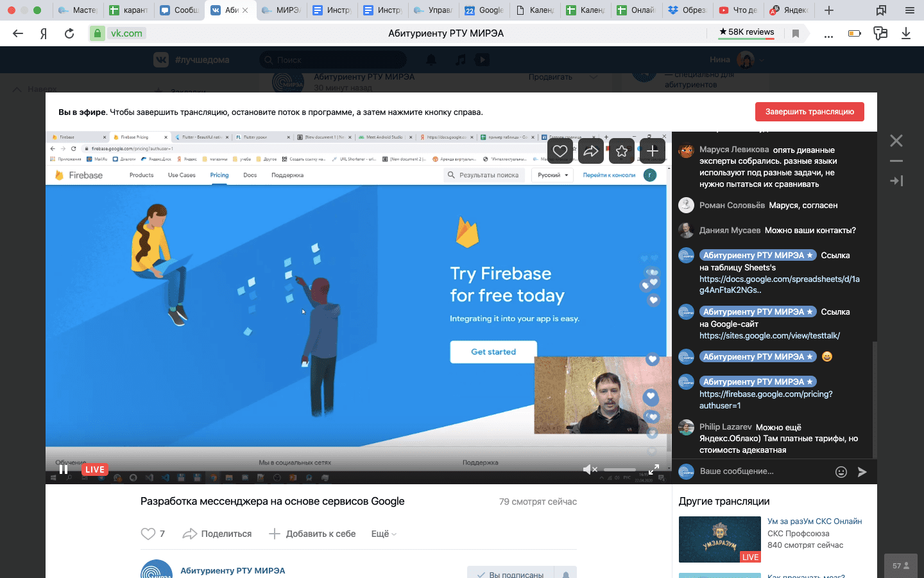Viewport: 924px width, 578px height.
Task: Open Нина profile menu dropdown
Action: pos(737,60)
